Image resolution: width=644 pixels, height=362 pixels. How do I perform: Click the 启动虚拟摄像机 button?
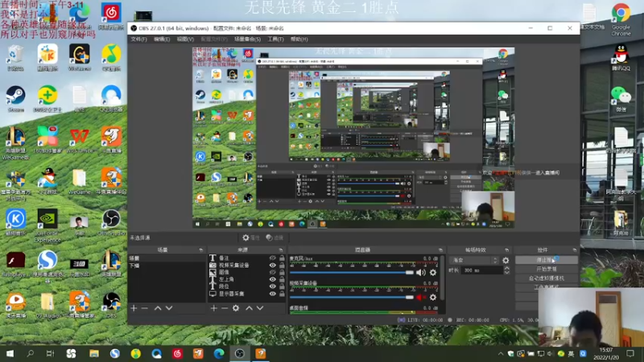pos(547,278)
